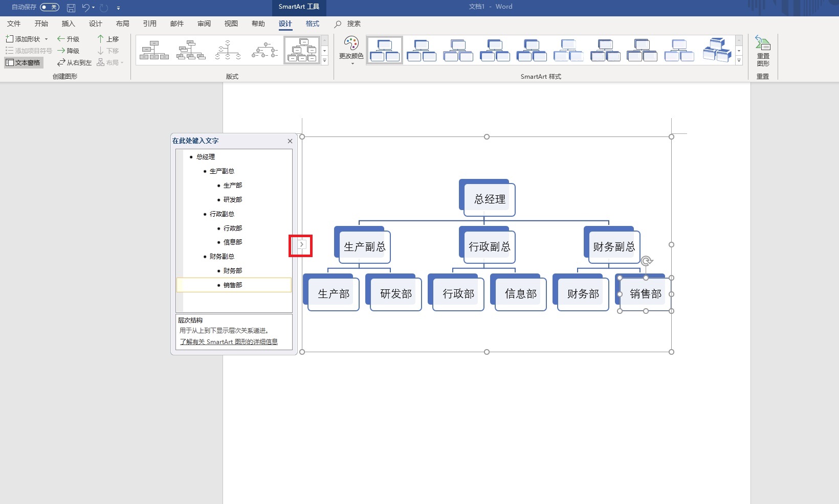Select 行政副总 entry in text pane
The width and height of the screenshot is (839, 504).
click(x=222, y=214)
